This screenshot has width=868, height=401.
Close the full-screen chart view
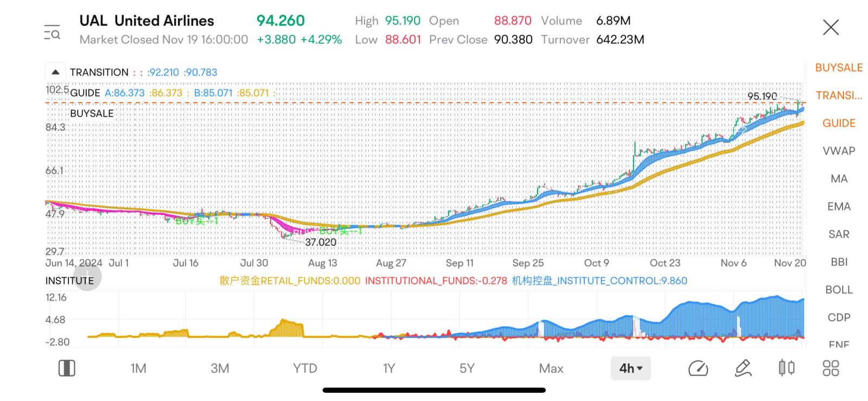pyautogui.click(x=831, y=27)
